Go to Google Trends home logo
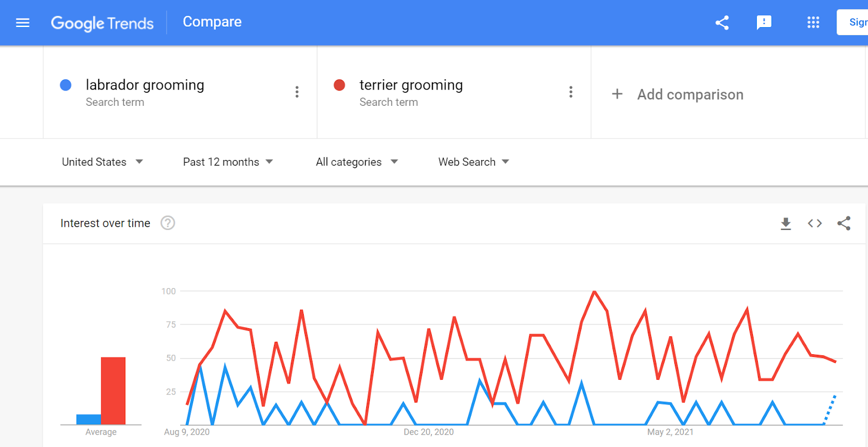 point(102,23)
